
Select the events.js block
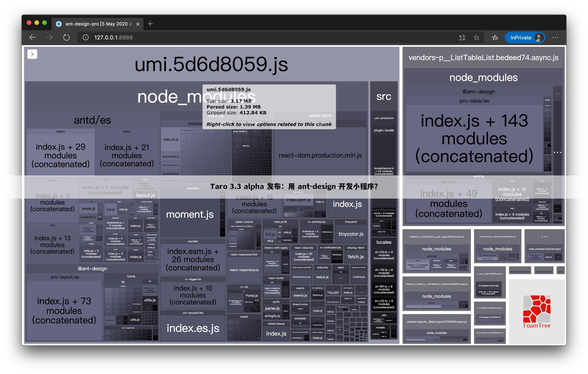[x=300, y=296]
